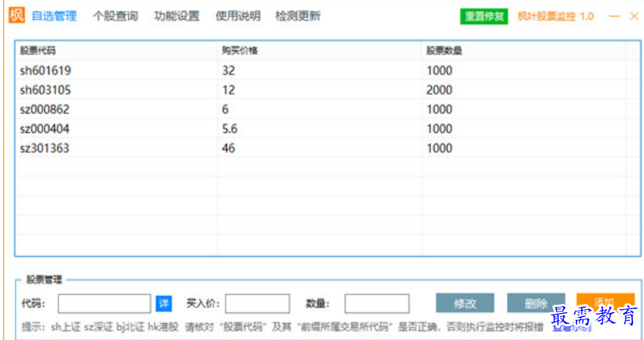
Task: Go to the 使用说明 page
Action: click(238, 16)
